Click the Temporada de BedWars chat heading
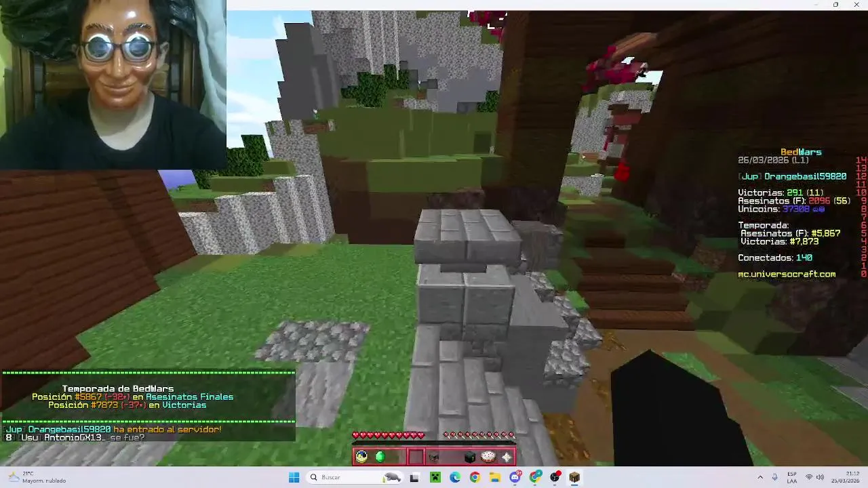 (x=117, y=389)
